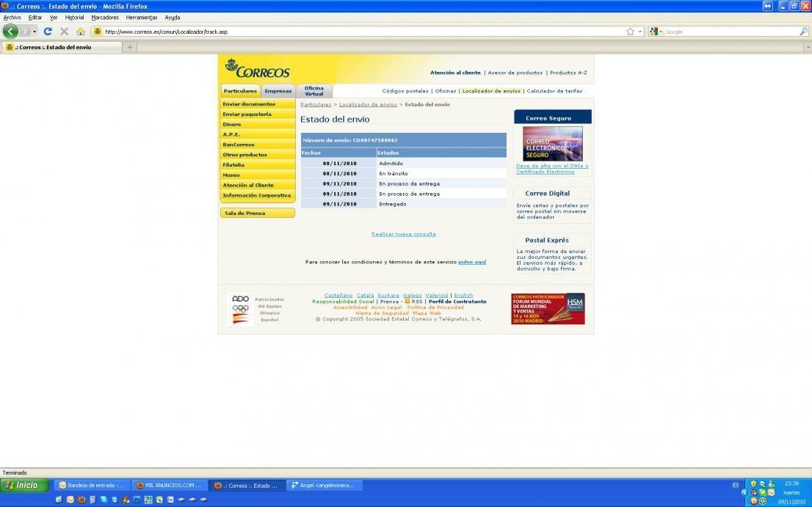Click the Forum Mundial de Marketing banner

click(x=548, y=309)
